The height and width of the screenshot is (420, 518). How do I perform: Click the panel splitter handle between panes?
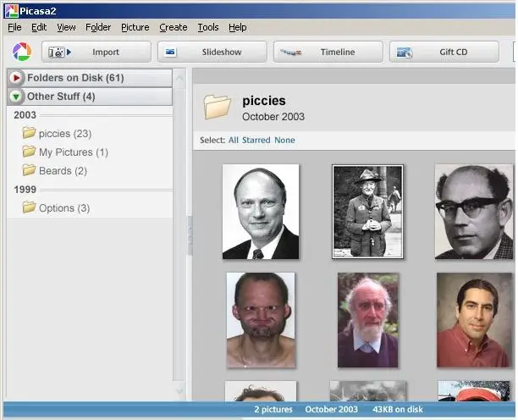190,235
